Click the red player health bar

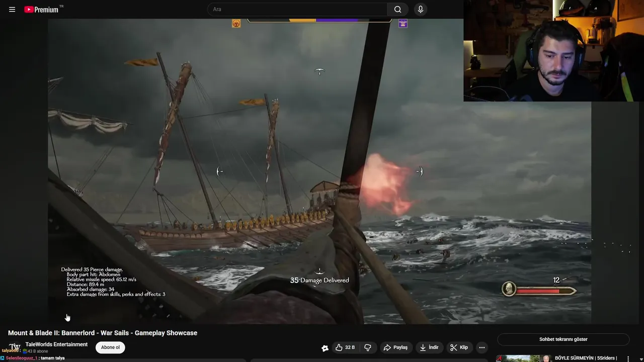pyautogui.click(x=545, y=291)
